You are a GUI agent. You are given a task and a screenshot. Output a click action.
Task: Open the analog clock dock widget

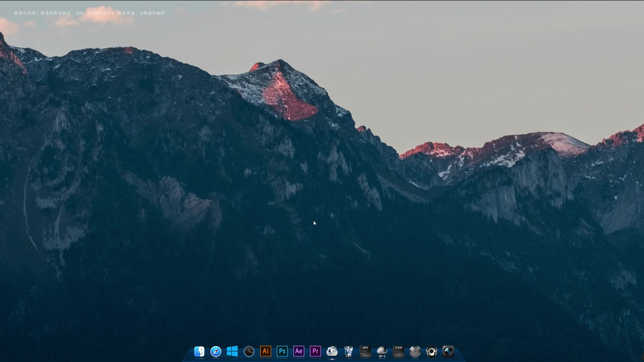(249, 351)
